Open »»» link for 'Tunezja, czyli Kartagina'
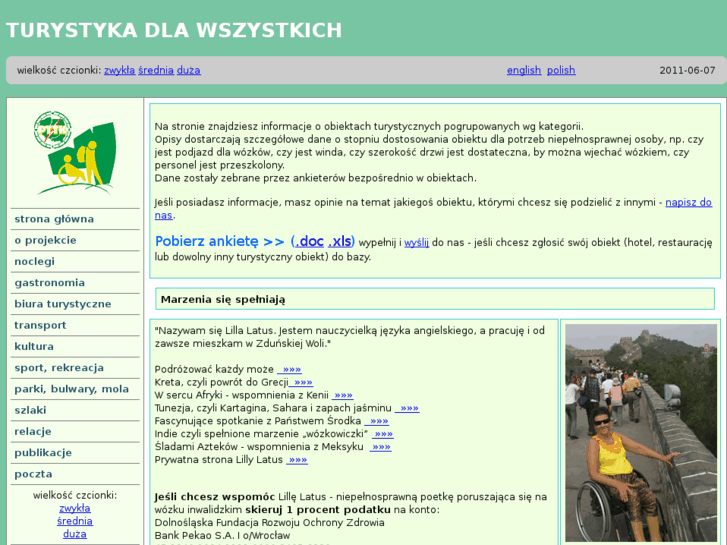This screenshot has height=545, width=727. 407,409
